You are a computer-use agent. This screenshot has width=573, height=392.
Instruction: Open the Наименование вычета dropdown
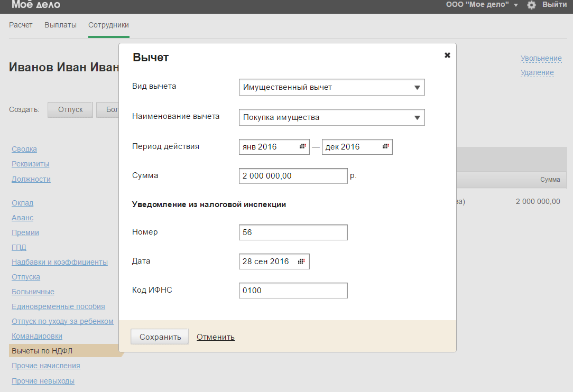[x=417, y=118]
